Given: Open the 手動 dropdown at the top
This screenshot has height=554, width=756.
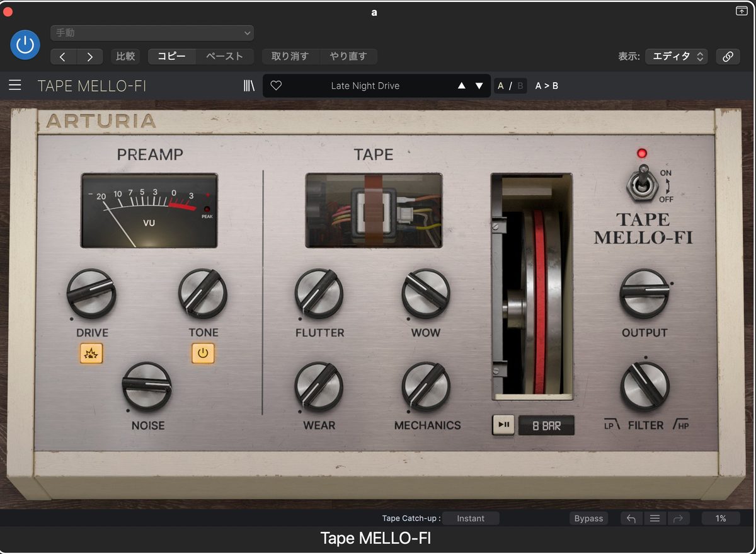Looking at the screenshot, I should (x=151, y=33).
